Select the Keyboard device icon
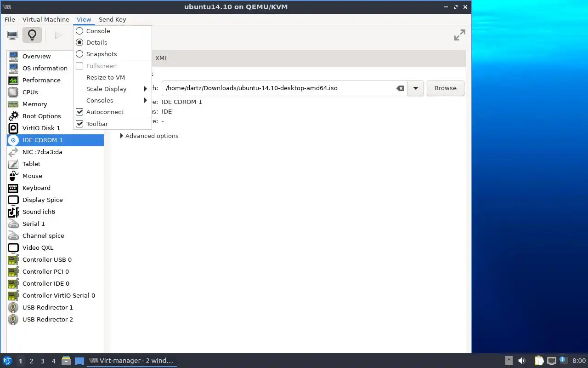 13,188
